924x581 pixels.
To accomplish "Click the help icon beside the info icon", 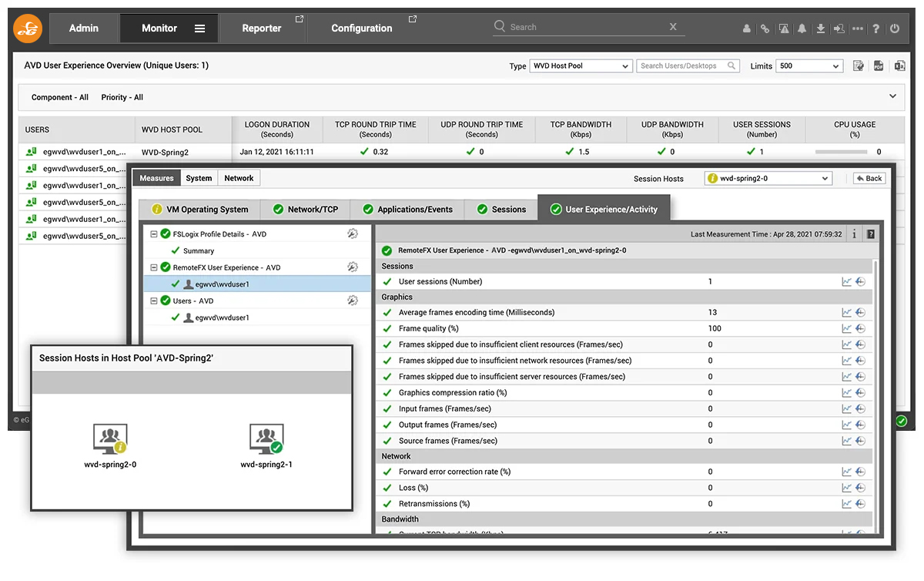I will 871,234.
